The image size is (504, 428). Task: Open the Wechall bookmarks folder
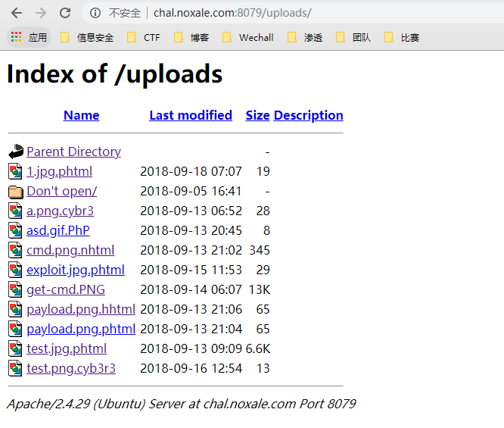coord(248,37)
